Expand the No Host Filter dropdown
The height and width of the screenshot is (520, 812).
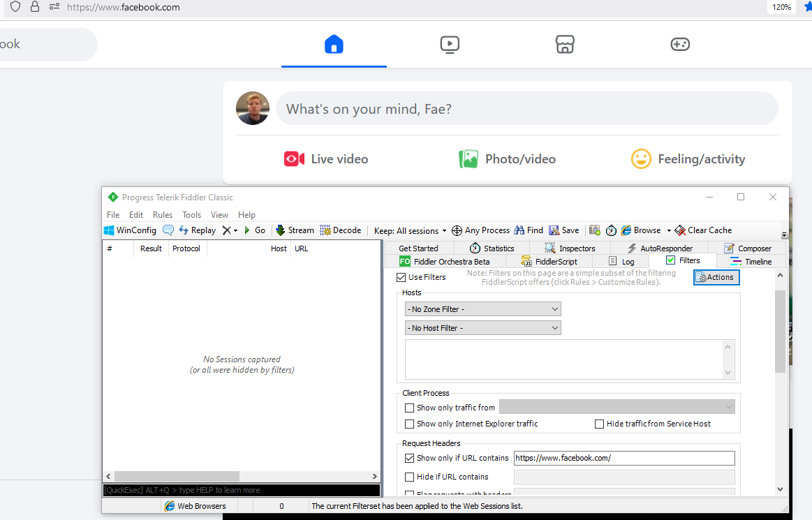482,328
